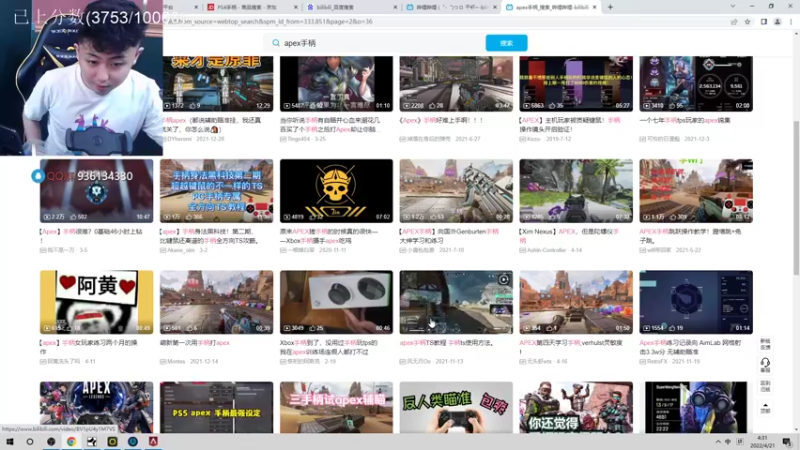The height and width of the screenshot is (450, 800).
Task: Open a new tab with plus button
Action: point(610,7)
